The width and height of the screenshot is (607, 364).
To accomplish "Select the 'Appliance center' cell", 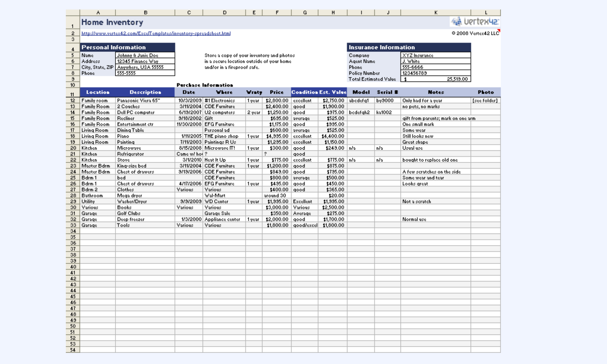I will pos(224,219).
